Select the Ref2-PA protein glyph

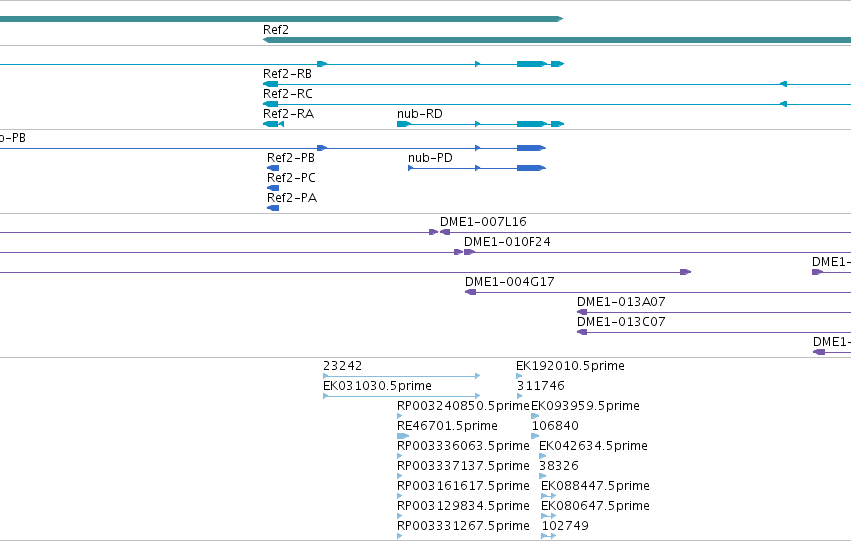pyautogui.click(x=273, y=208)
